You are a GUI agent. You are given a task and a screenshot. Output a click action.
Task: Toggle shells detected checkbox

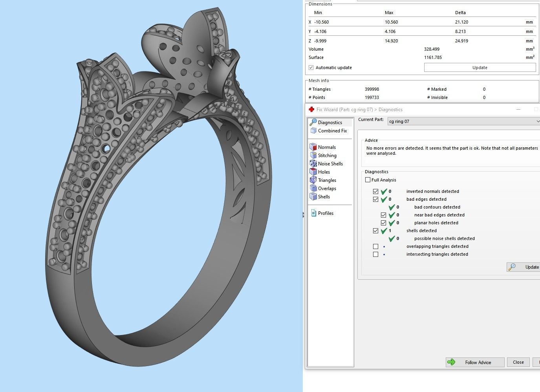click(x=375, y=231)
